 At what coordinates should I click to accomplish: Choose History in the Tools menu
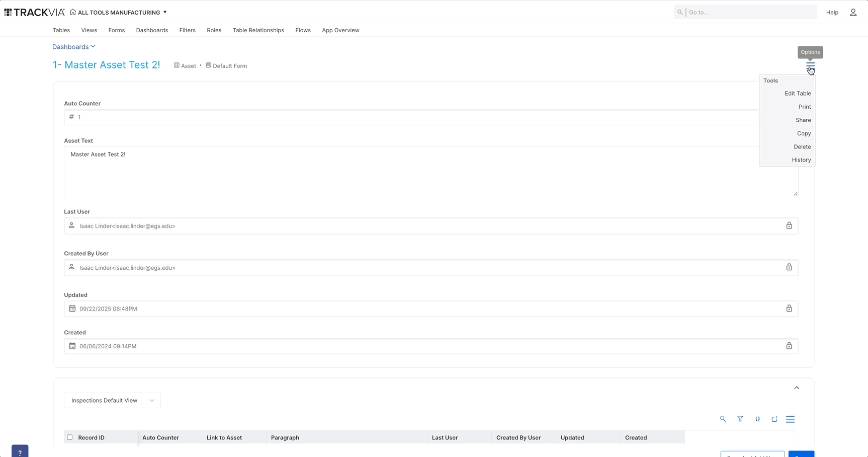point(801,160)
